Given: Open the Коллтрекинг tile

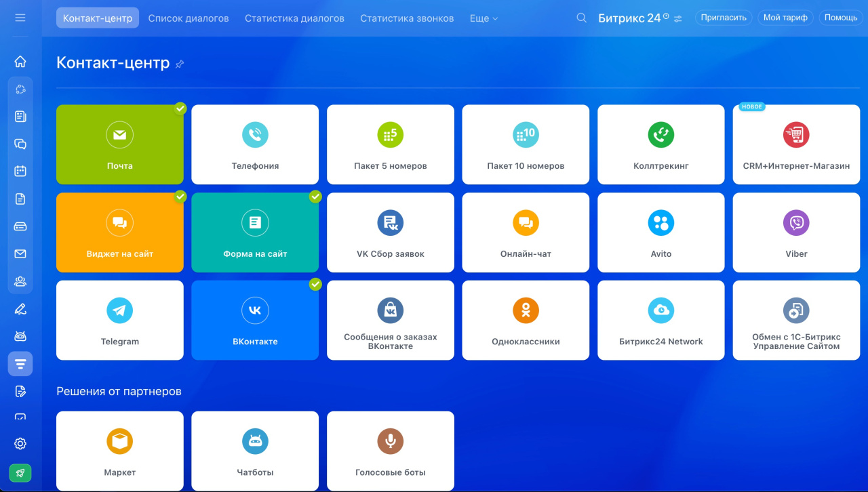Looking at the screenshot, I should pyautogui.click(x=661, y=144).
